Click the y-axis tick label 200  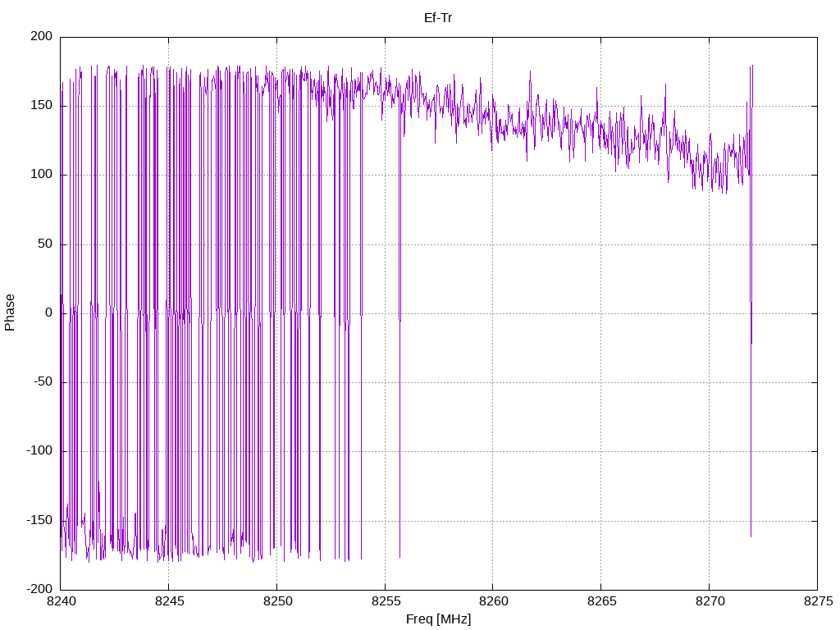coord(42,36)
